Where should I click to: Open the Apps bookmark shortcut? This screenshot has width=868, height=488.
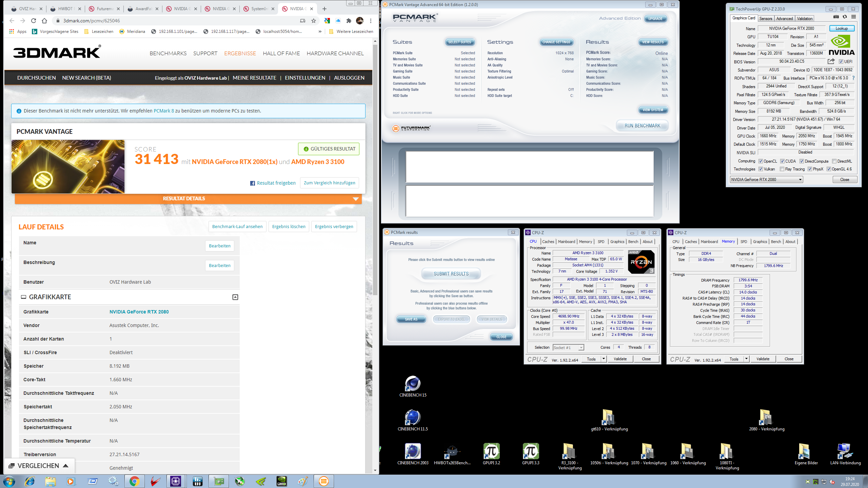click(18, 32)
